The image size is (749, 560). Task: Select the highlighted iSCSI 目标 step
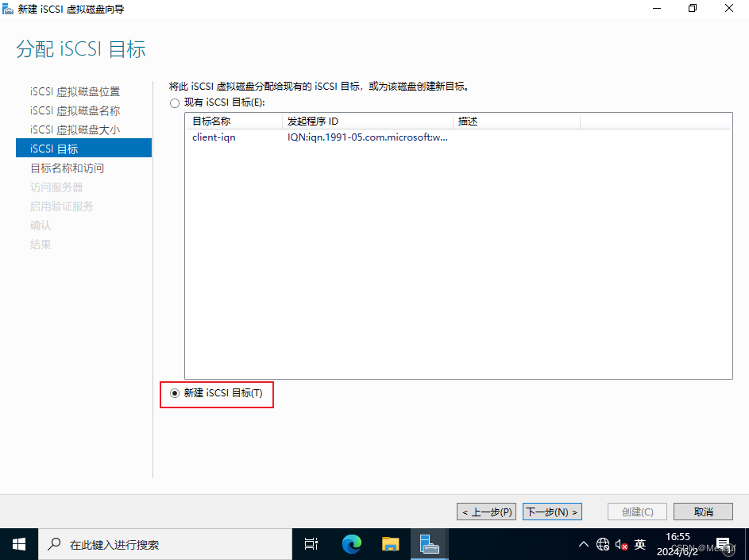83,148
